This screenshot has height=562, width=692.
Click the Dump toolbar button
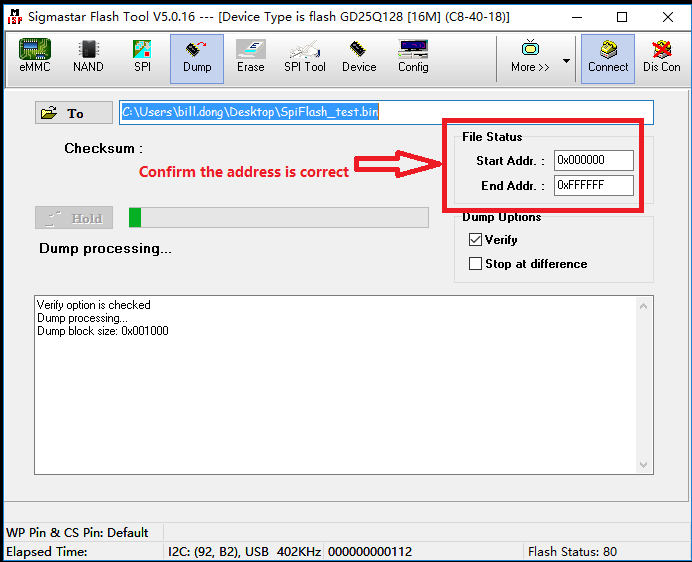pos(197,57)
